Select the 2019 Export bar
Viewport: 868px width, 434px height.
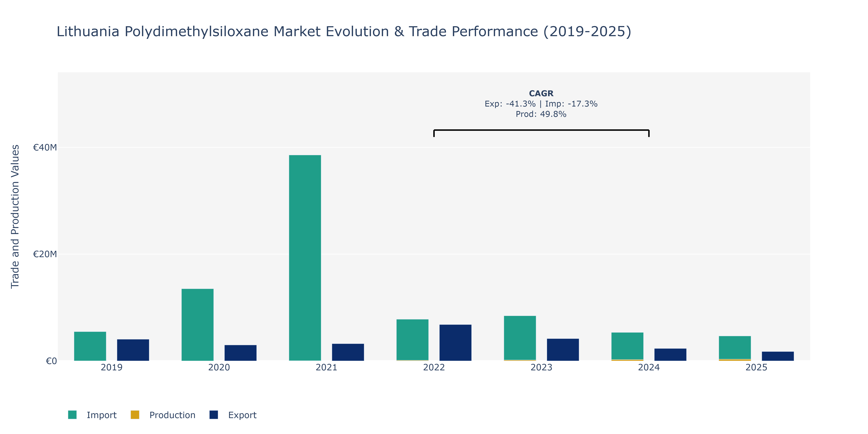[133, 350]
